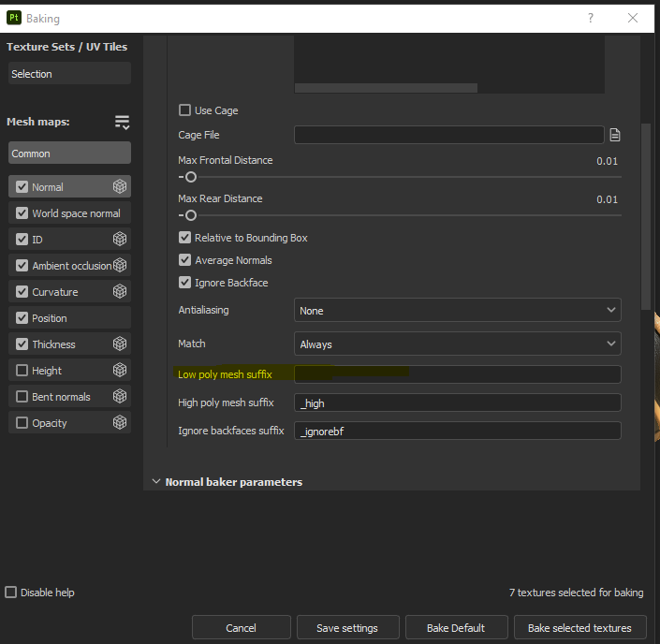Click the ID map settings icon
Image resolution: width=660 pixels, height=644 pixels.
(120, 240)
